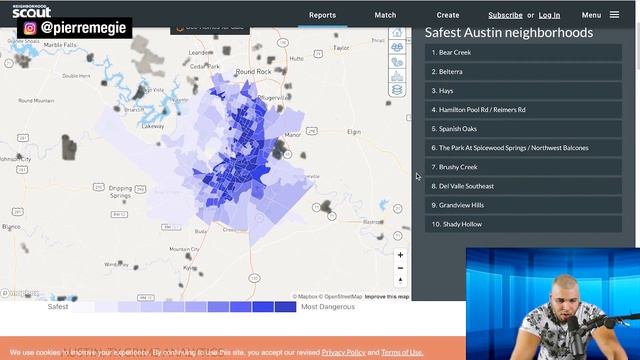Viewport: 640px width, 360px height.
Task: Select 3. Hays neighborhood
Action: [523, 91]
